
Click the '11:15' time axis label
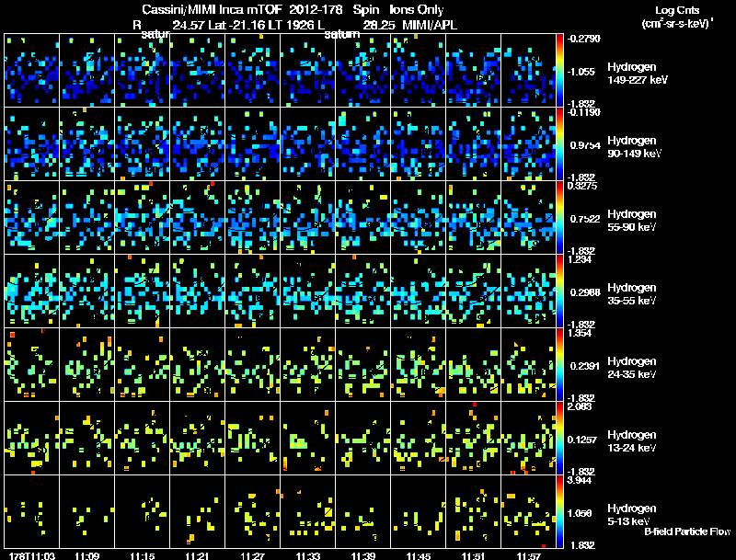143,556
